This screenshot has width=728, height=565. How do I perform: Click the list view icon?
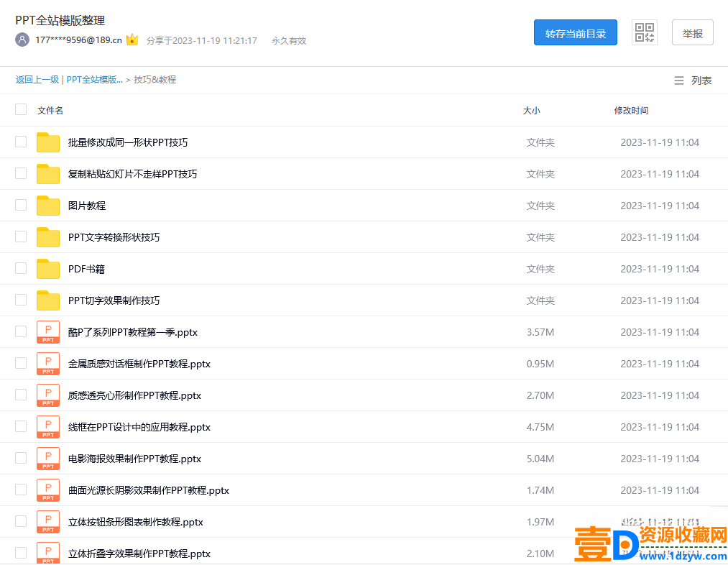(679, 81)
